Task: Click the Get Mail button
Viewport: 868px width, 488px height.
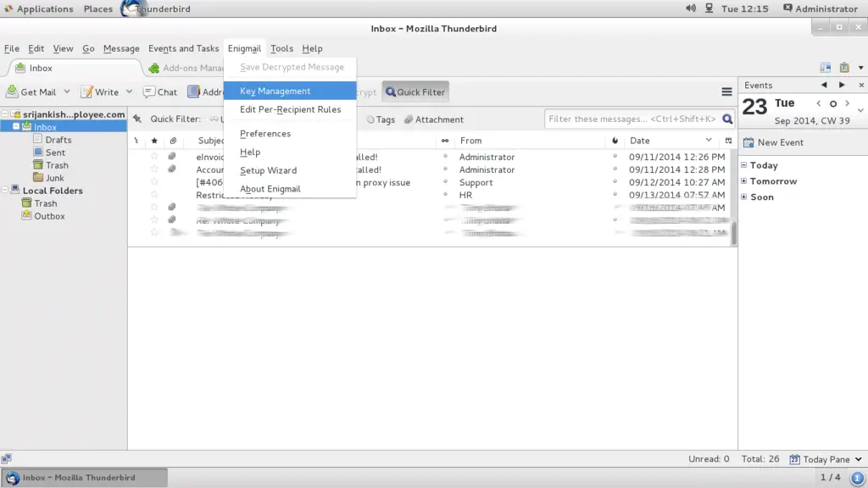Action: click(32, 91)
